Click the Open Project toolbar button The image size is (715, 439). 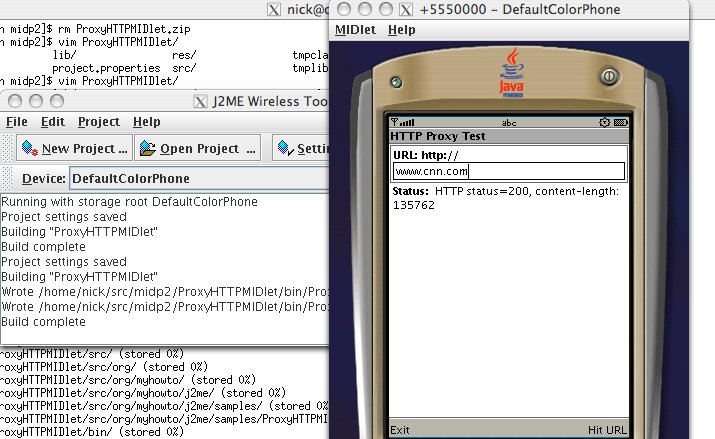tap(197, 149)
